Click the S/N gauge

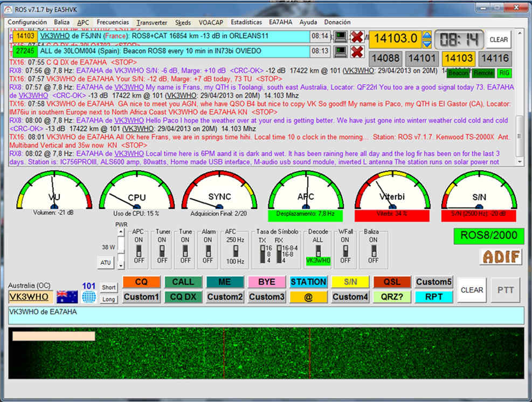[x=479, y=190]
